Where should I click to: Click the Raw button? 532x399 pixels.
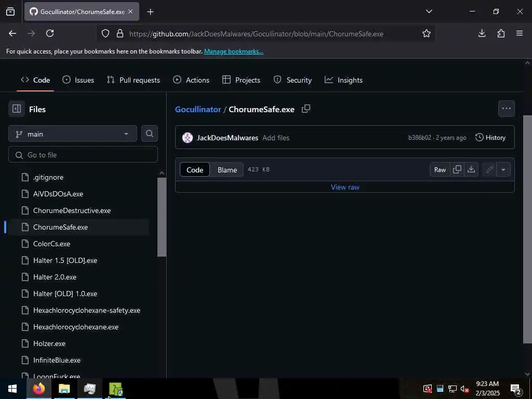[440, 169]
